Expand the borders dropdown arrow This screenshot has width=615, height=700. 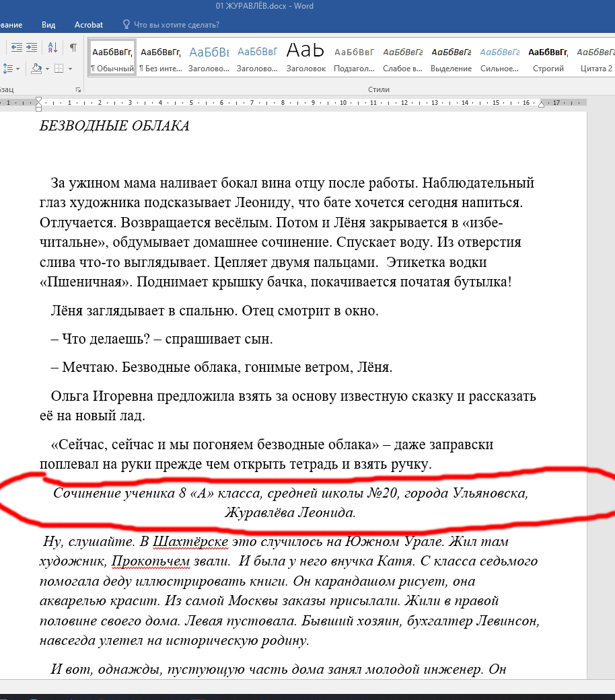click(70, 69)
